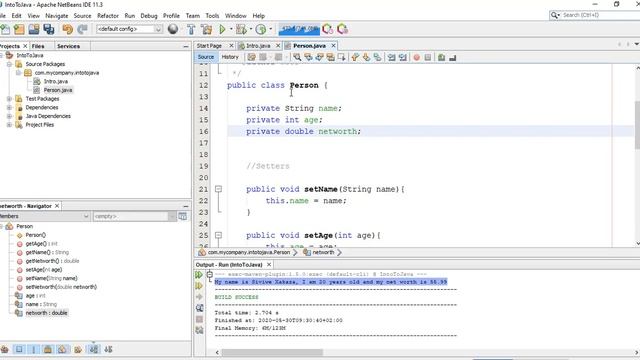Click the Clean and Build Project icon

click(207, 29)
